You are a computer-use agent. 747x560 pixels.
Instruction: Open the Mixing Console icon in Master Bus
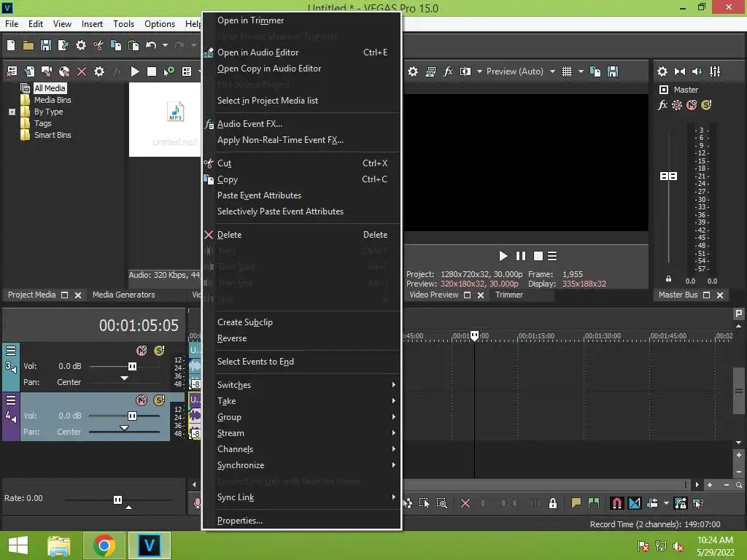pos(715,71)
